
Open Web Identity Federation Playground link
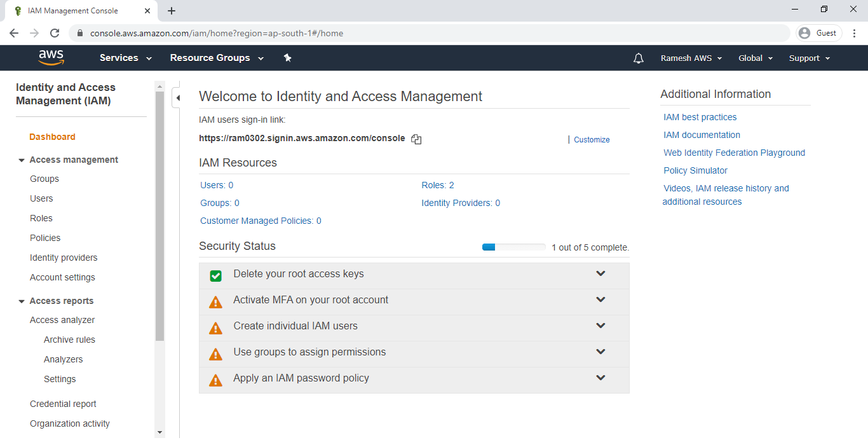tap(734, 153)
